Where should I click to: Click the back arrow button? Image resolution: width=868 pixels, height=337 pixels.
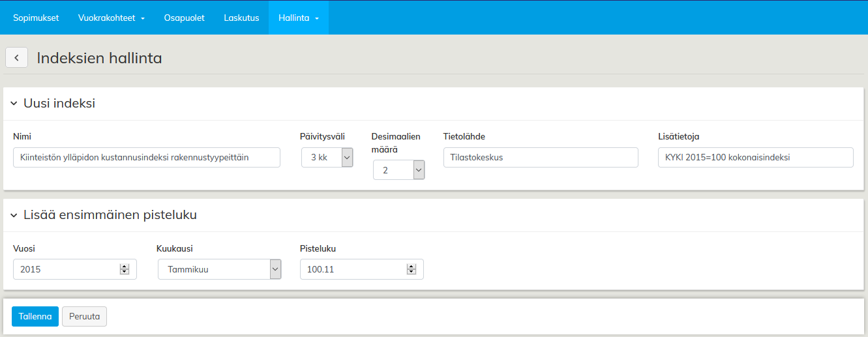pos(16,57)
